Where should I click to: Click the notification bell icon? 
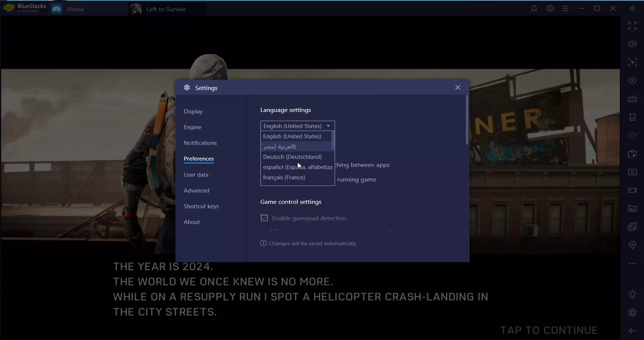[x=534, y=9]
